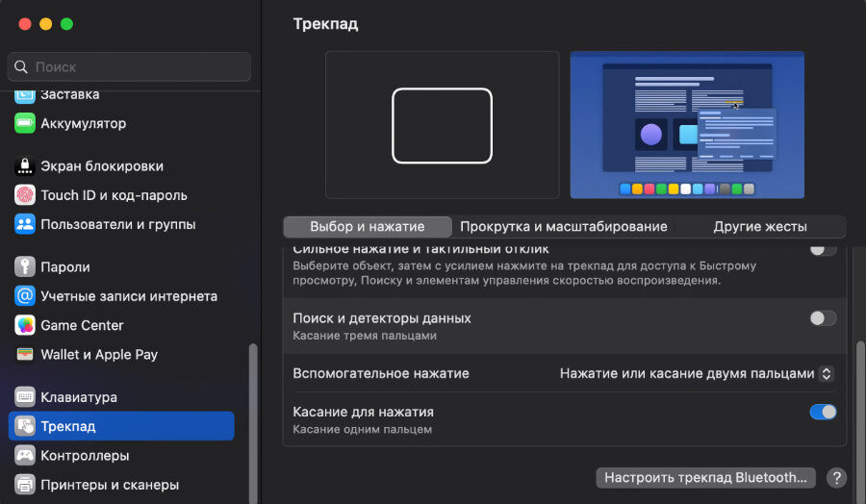Screen dimensions: 866x504
Task: Switch to Прокрутка и масштабирование tab
Action: pyautogui.click(x=563, y=226)
